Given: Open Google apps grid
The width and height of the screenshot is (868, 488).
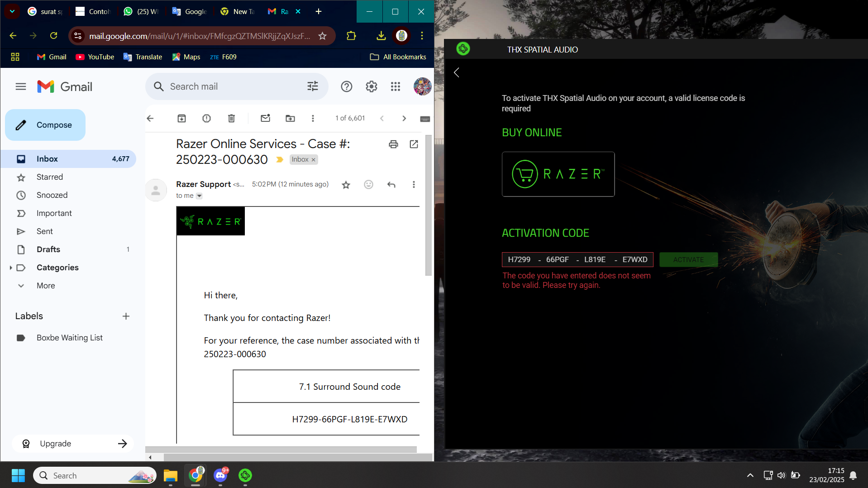Looking at the screenshot, I should (396, 86).
